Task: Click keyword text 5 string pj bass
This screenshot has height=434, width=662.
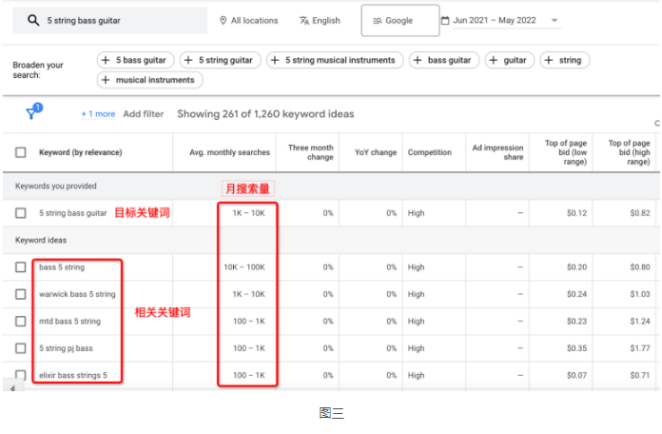Action: click(66, 348)
